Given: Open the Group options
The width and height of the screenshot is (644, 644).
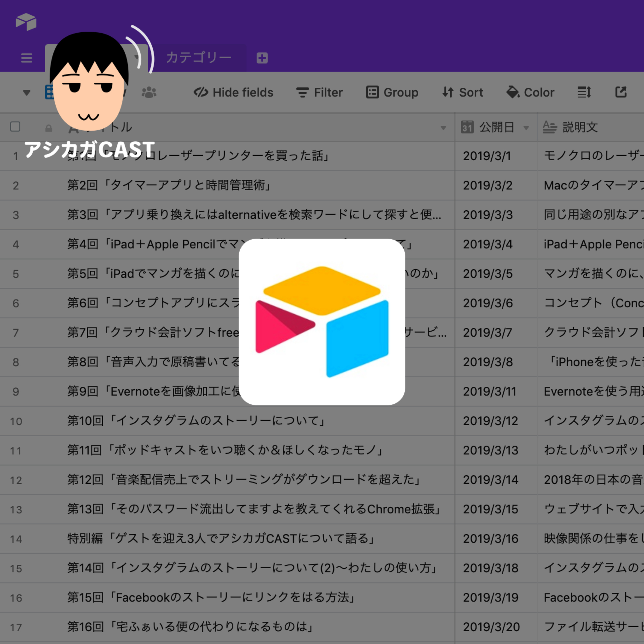Looking at the screenshot, I should [392, 92].
